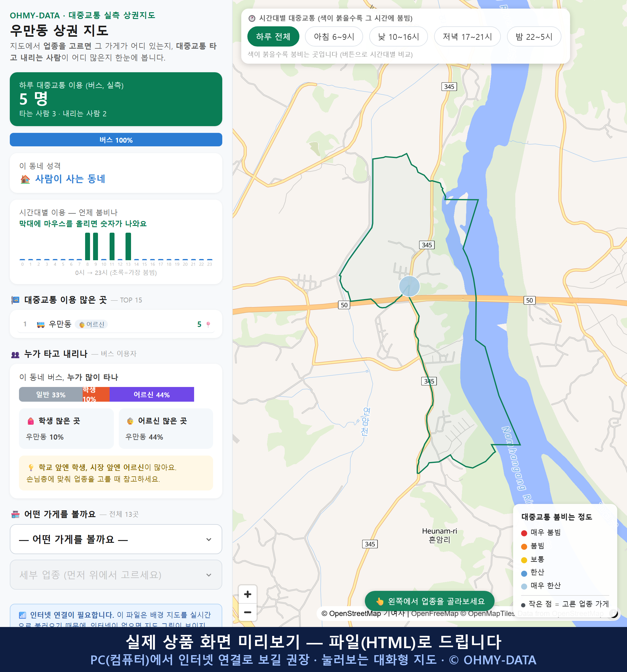Click the hour 13 green bar in chart

coord(128,246)
